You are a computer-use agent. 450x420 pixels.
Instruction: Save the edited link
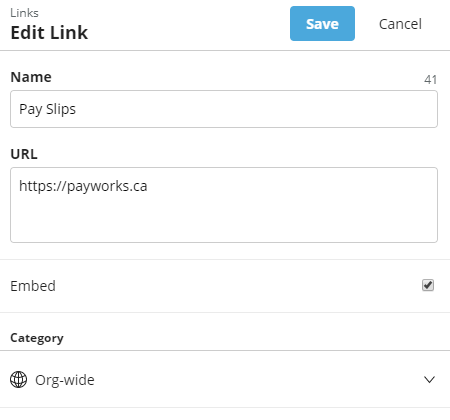point(322,24)
